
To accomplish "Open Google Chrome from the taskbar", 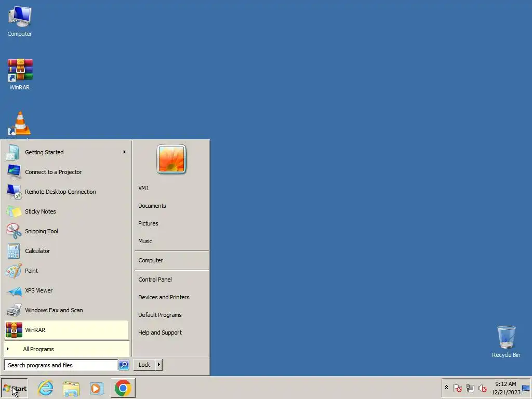I will 123,388.
